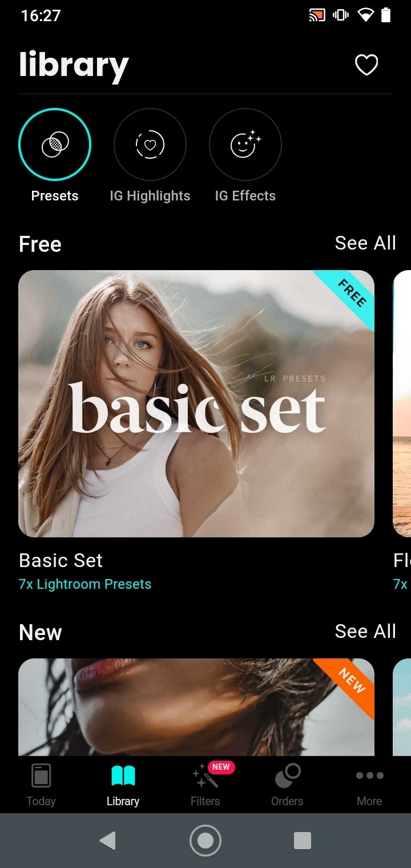The image size is (411, 868).
Task: Open the IG Effects smiley icon
Action: pos(245,144)
